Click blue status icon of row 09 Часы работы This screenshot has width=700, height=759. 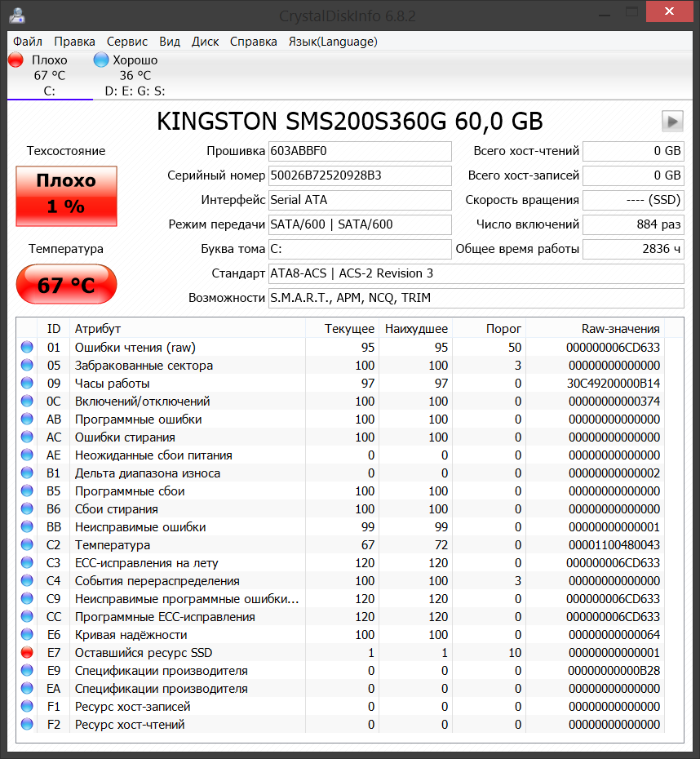(27, 383)
